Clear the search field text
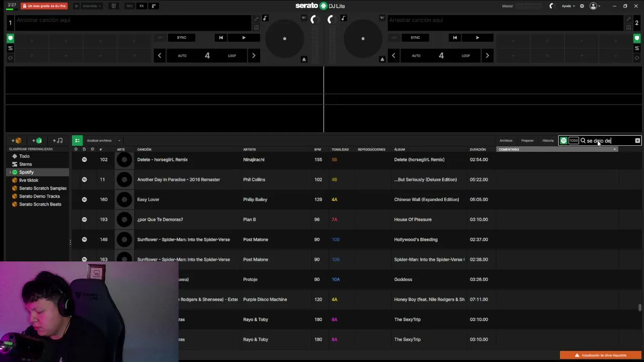This screenshot has height=362, width=644. [637, 141]
